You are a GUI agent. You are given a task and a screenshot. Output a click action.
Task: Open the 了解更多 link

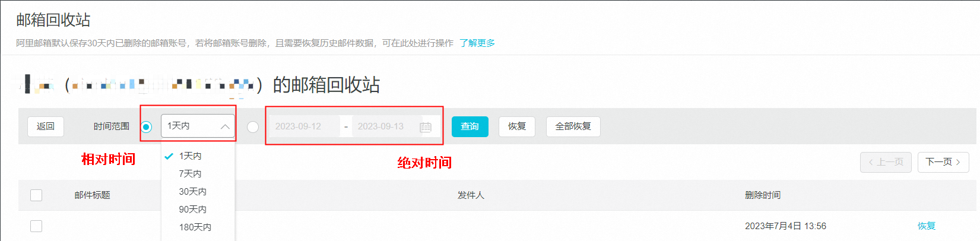click(x=477, y=43)
